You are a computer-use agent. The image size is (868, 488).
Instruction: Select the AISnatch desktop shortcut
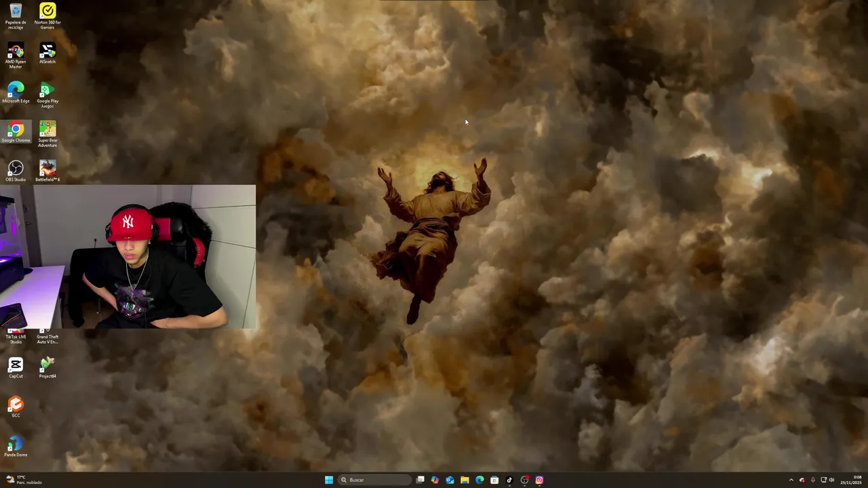(47, 54)
